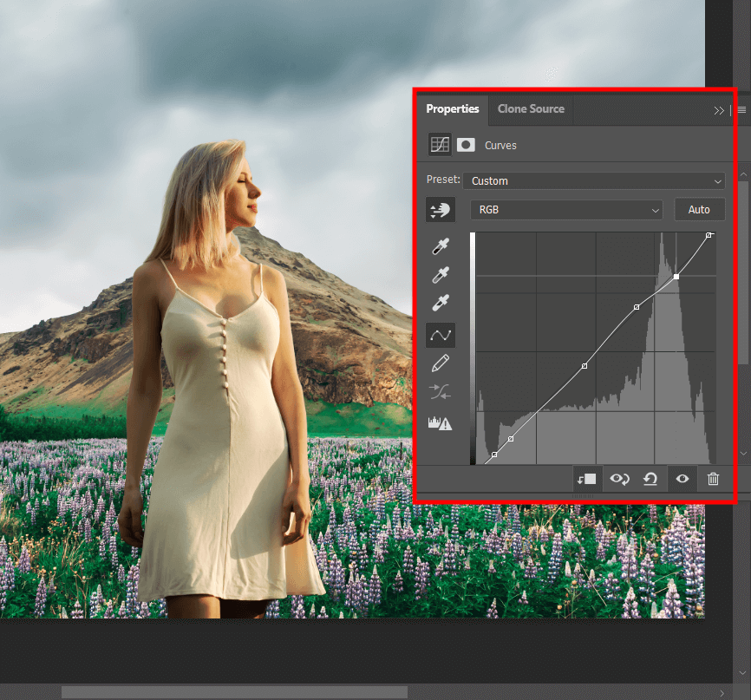Click the Auto button
The width and height of the screenshot is (751, 700).
tap(699, 210)
